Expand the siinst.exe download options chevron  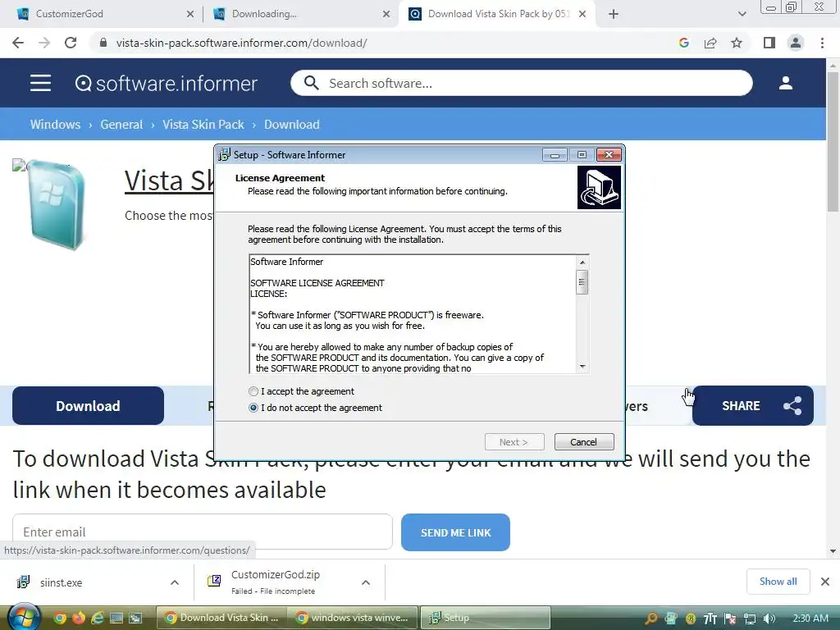[x=175, y=582]
